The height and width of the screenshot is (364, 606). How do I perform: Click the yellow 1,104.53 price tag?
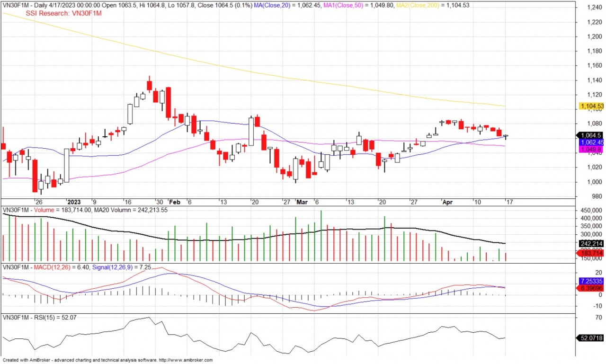coord(591,107)
